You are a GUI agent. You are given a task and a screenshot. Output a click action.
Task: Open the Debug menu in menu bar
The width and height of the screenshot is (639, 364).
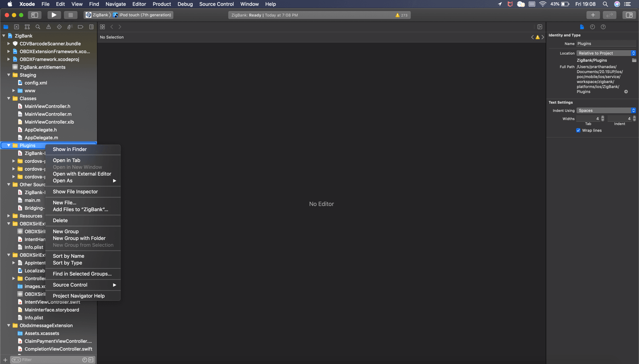click(x=185, y=4)
